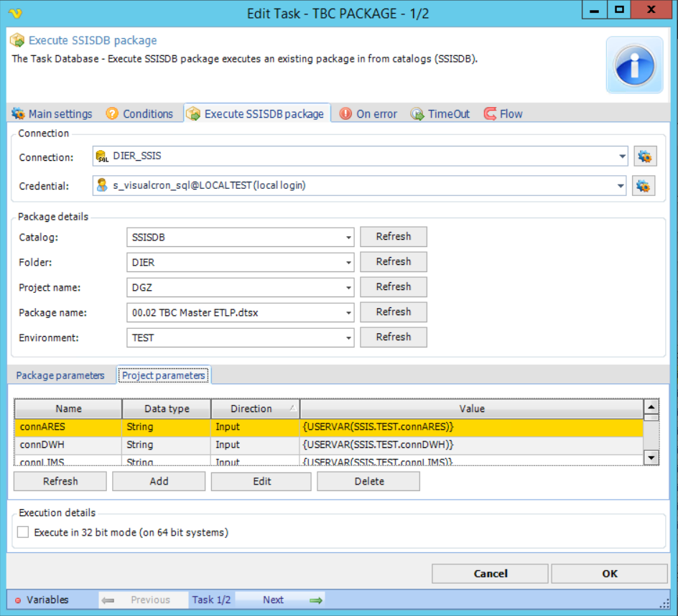Click Refresh next to Environment
Image resolution: width=678 pixels, height=616 pixels.
(x=394, y=337)
